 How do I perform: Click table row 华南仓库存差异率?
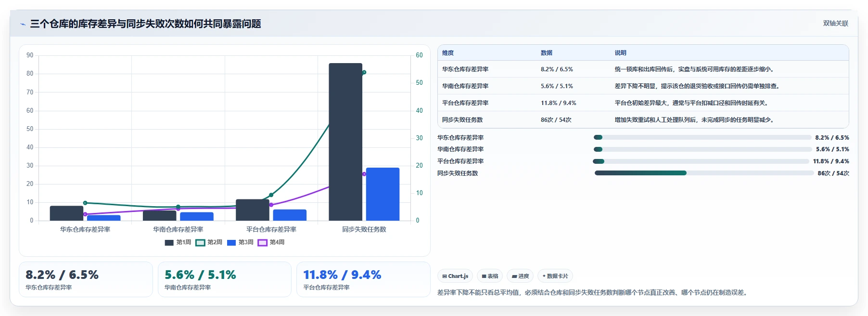[643, 86]
